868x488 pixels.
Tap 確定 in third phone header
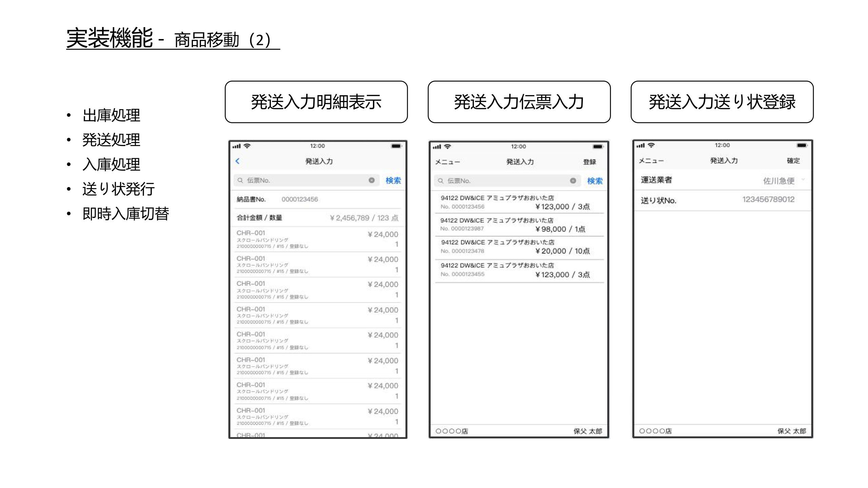(793, 161)
